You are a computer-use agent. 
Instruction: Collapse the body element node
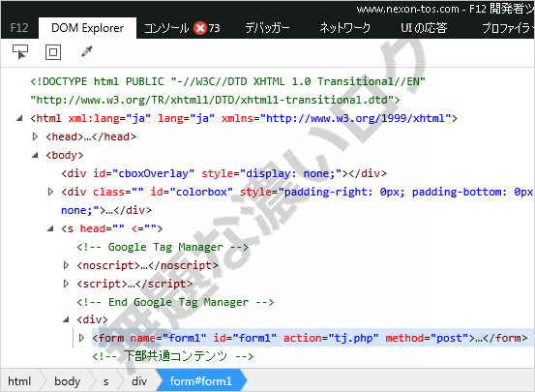click(35, 155)
